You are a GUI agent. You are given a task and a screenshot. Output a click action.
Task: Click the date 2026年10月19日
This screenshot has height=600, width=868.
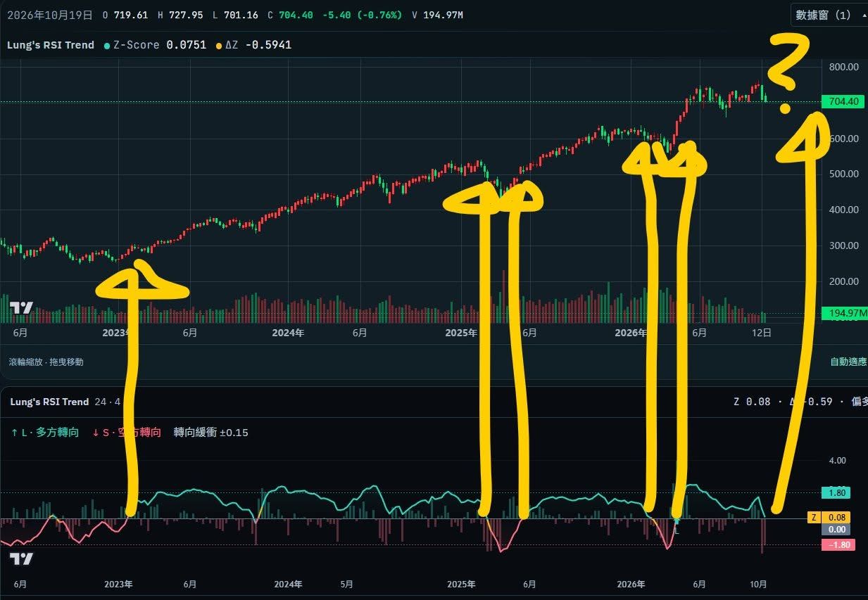[49, 14]
